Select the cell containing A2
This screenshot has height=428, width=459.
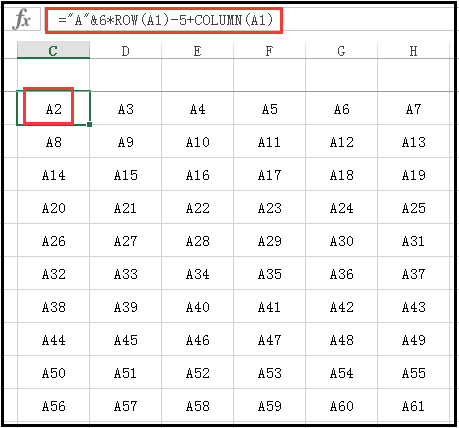pyautogui.click(x=53, y=108)
